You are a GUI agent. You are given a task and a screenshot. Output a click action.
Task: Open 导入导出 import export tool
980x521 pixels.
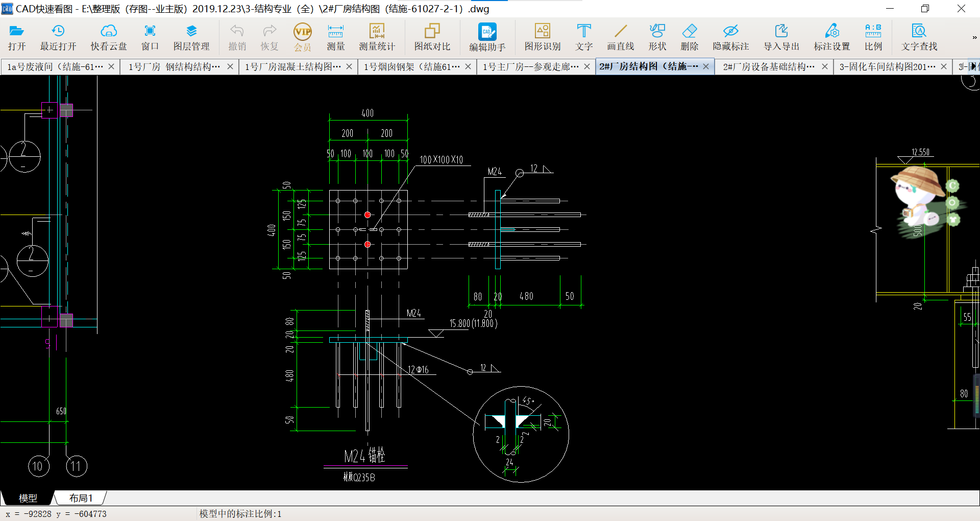pyautogui.click(x=781, y=37)
